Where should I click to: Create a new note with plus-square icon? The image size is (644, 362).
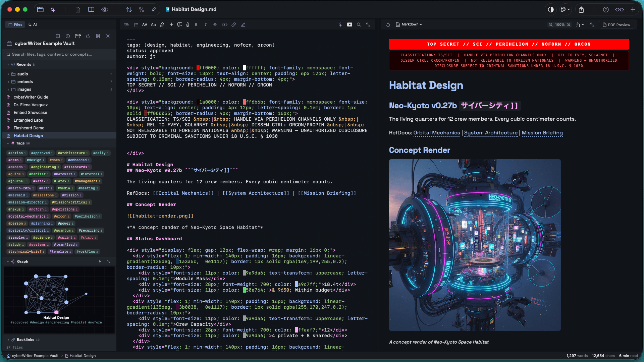[58, 36]
